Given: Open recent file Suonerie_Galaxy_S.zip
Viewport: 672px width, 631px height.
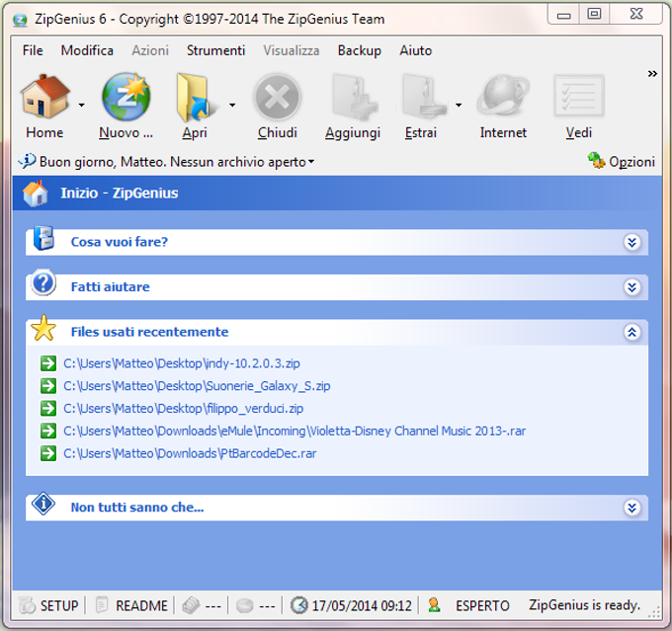Looking at the screenshot, I should click(x=197, y=385).
